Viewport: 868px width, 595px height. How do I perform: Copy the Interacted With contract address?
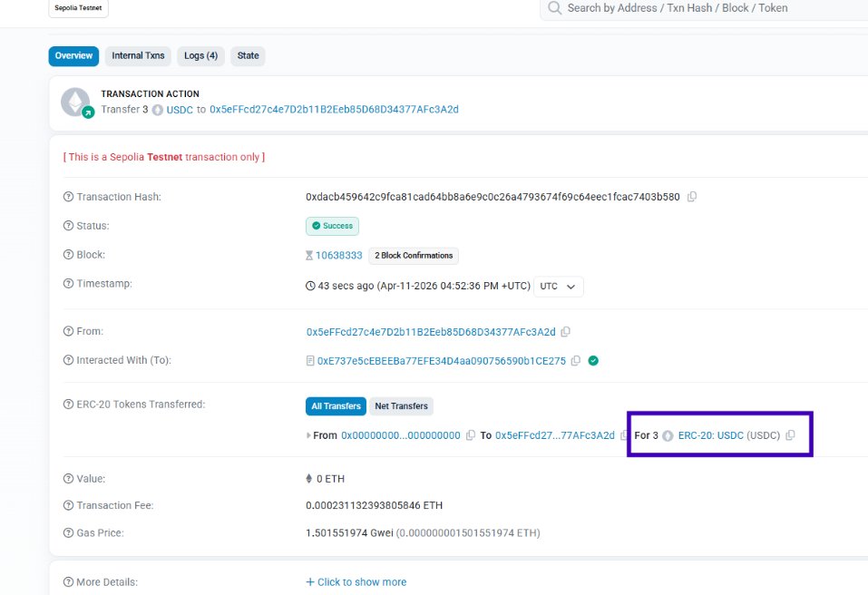(576, 361)
